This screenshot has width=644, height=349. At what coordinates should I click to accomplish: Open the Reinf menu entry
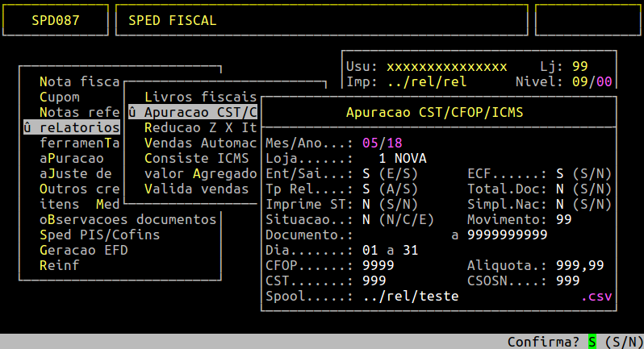pyautogui.click(x=59, y=265)
